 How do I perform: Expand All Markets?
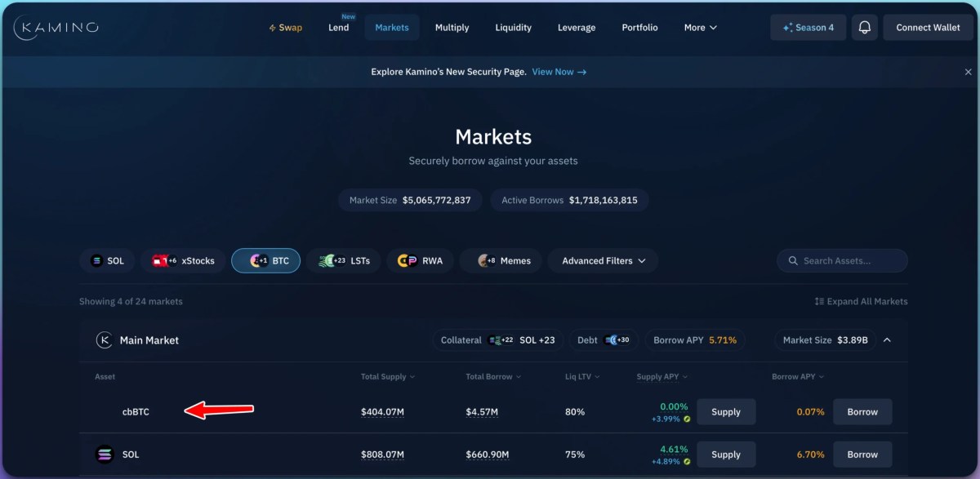click(861, 301)
